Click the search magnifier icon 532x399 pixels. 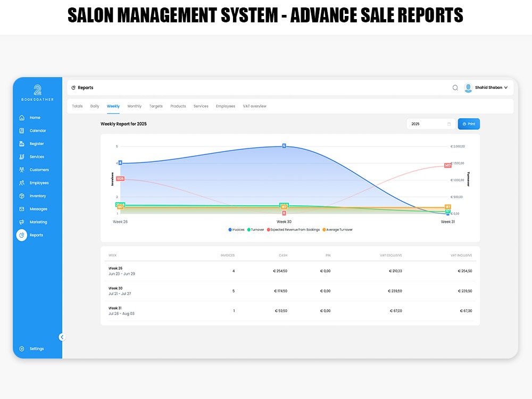455,88
